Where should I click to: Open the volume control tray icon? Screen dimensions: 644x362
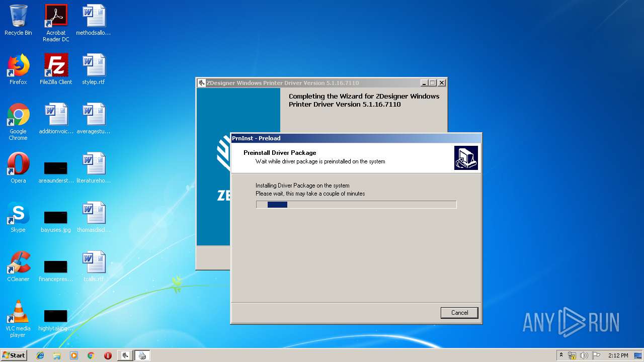tap(584, 355)
